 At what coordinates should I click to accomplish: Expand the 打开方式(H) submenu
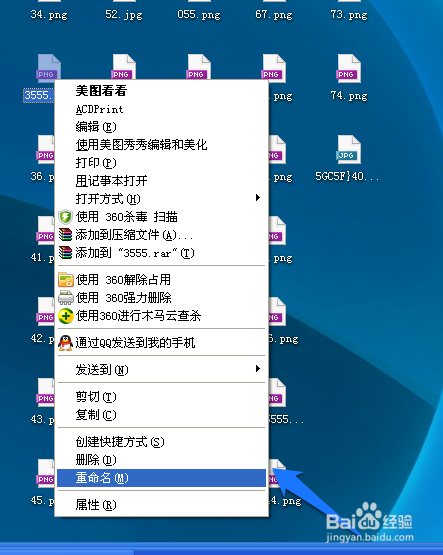tap(161, 199)
